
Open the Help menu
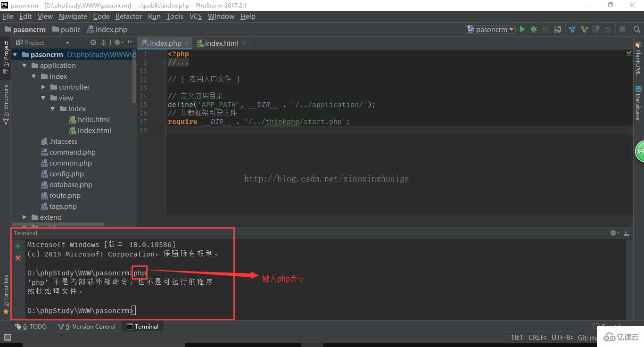248,16
